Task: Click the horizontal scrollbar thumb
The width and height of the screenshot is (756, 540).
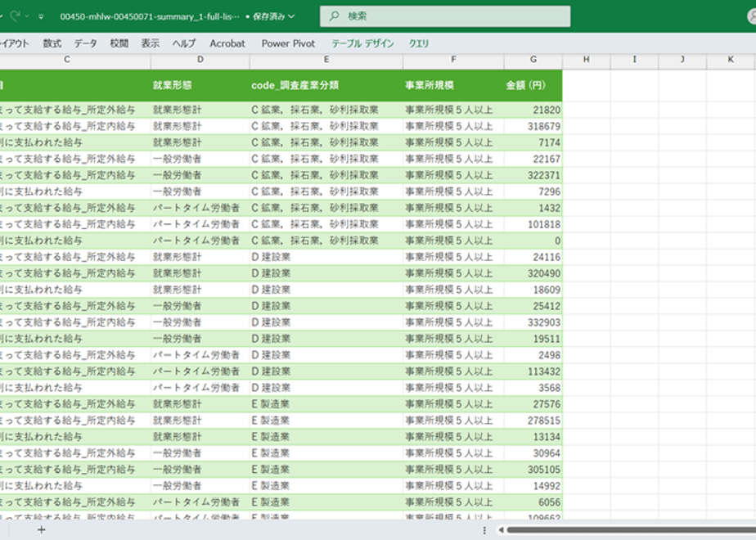Action: 631,530
